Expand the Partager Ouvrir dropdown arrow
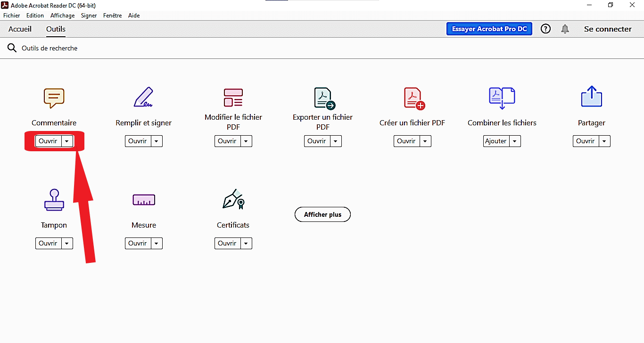The image size is (644, 343). pyautogui.click(x=604, y=141)
